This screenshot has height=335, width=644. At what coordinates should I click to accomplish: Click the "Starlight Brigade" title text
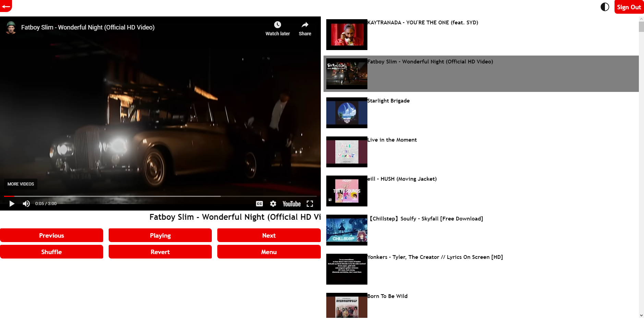(x=388, y=101)
